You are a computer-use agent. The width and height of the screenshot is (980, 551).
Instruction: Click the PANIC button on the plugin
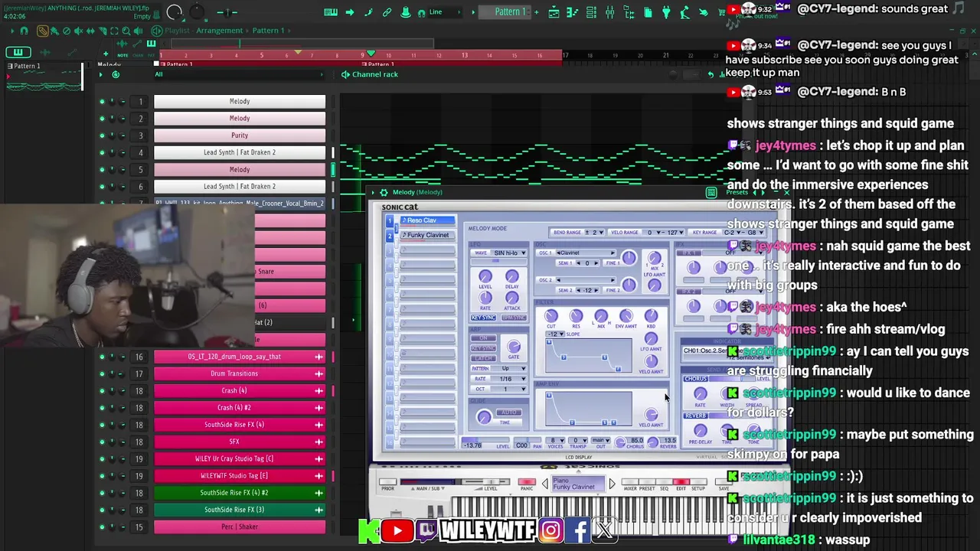pos(527,482)
